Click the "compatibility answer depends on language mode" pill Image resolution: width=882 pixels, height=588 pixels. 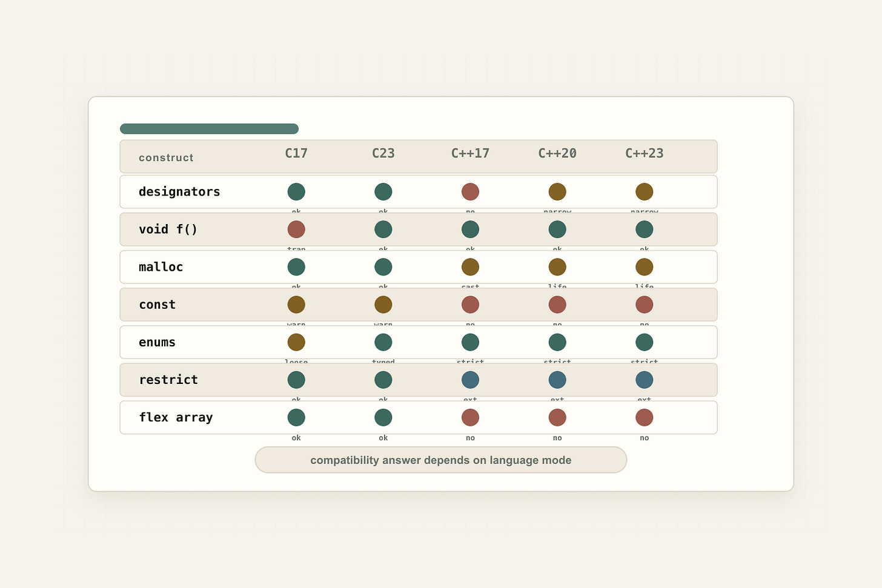click(441, 460)
